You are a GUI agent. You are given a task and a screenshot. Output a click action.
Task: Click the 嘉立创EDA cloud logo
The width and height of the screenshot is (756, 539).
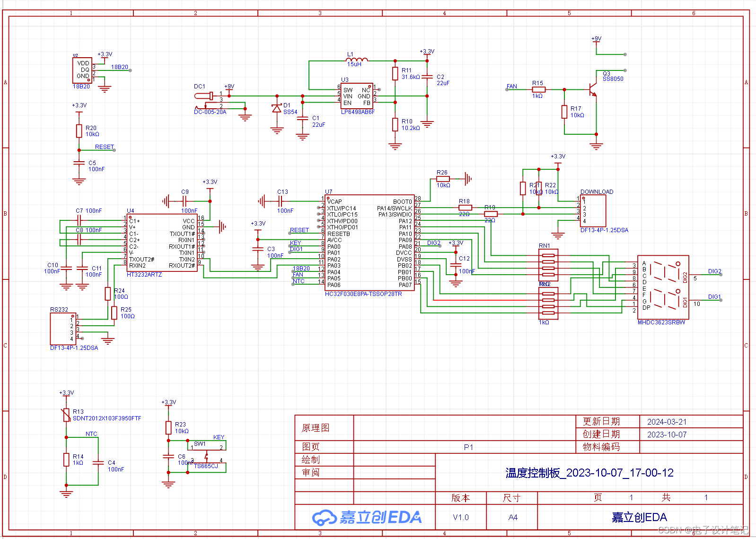click(367, 517)
